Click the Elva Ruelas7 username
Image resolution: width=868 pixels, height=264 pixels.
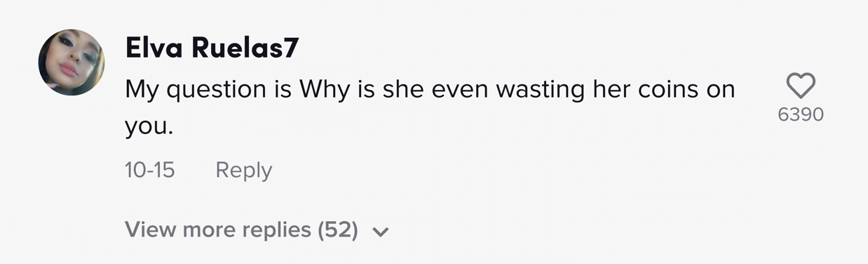pos(212,49)
